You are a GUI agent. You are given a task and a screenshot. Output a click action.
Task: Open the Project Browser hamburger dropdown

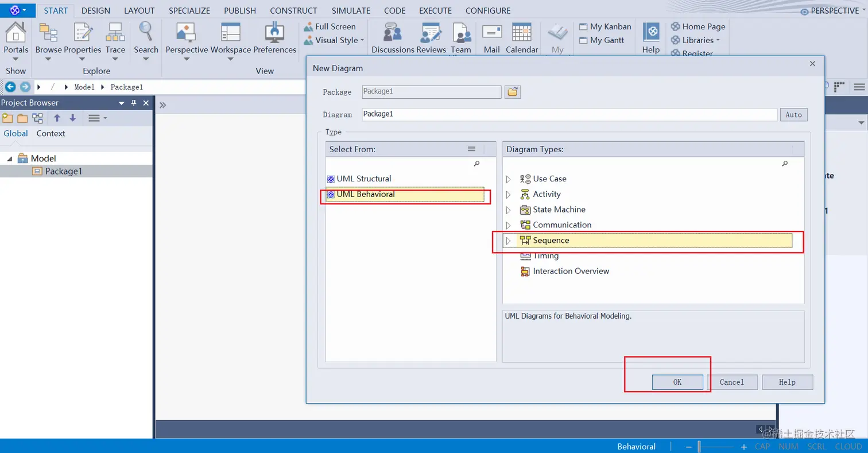pos(97,118)
